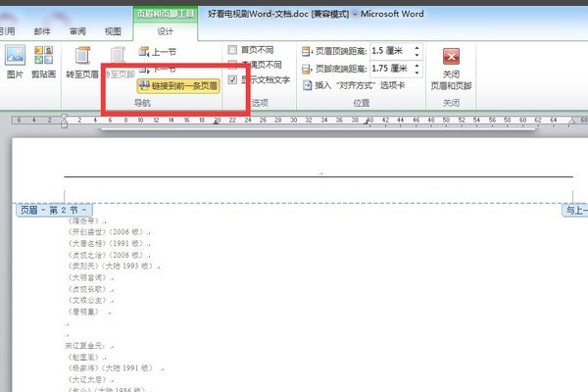Decrease header top distance with down arrow
The width and height of the screenshot is (588, 392).
pyautogui.click(x=417, y=55)
